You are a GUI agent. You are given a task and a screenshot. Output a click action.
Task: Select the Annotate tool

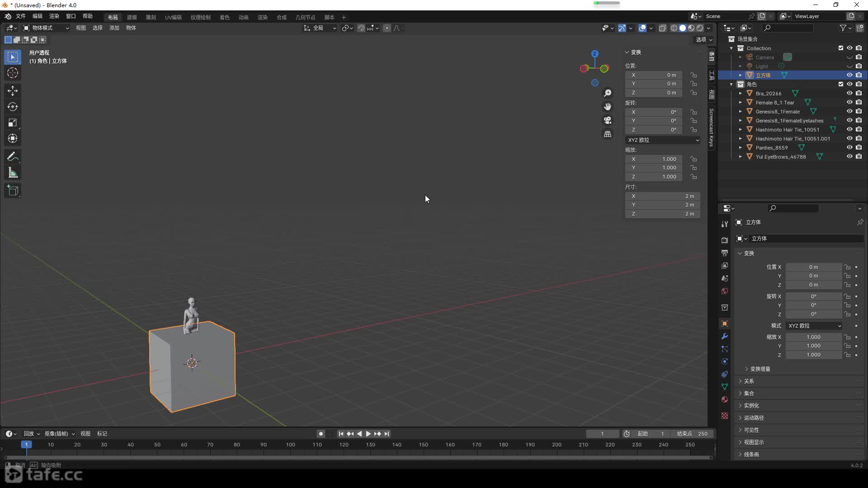[x=13, y=157]
